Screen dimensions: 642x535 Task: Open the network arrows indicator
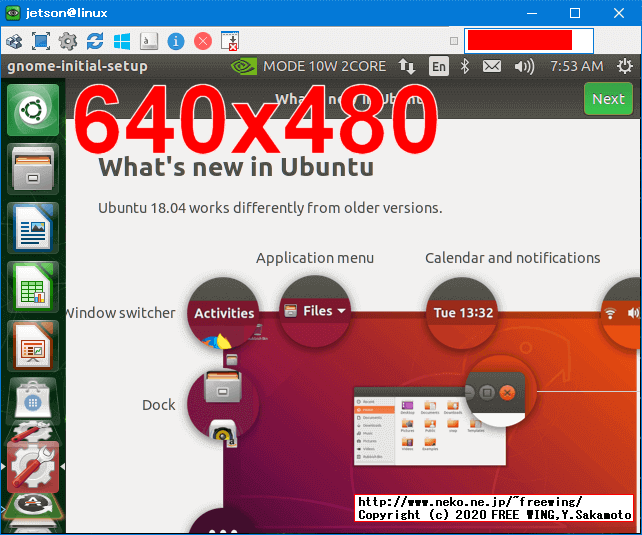point(407,66)
